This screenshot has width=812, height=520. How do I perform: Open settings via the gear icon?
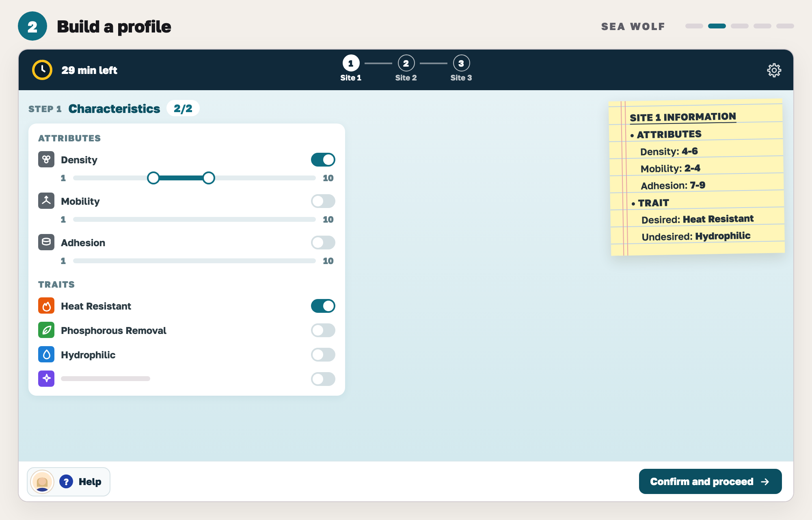point(774,70)
